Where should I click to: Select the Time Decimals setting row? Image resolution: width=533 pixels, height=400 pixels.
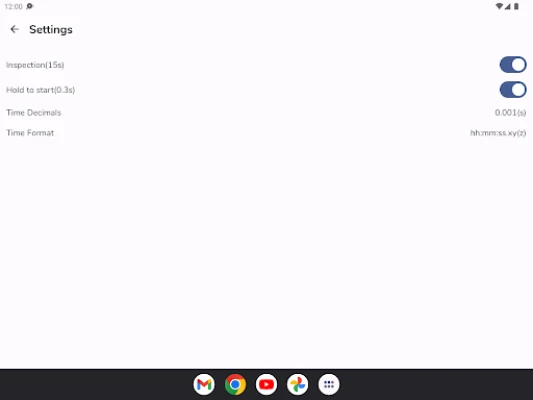(x=266, y=112)
